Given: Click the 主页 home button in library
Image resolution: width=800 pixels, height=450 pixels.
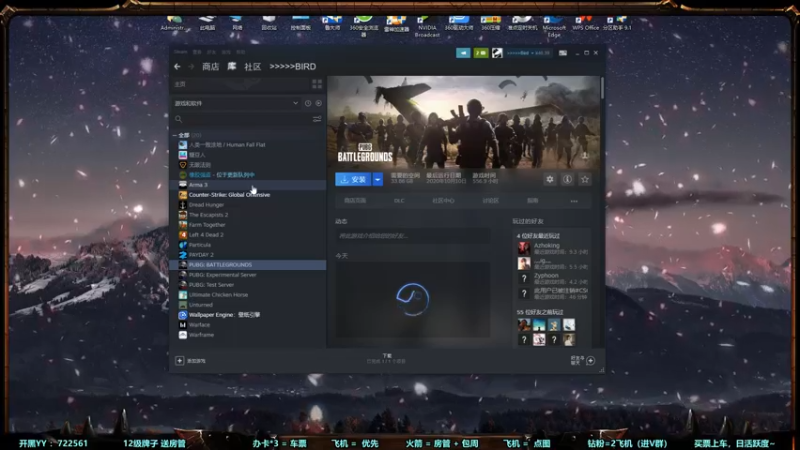Looking at the screenshot, I should (240, 84).
